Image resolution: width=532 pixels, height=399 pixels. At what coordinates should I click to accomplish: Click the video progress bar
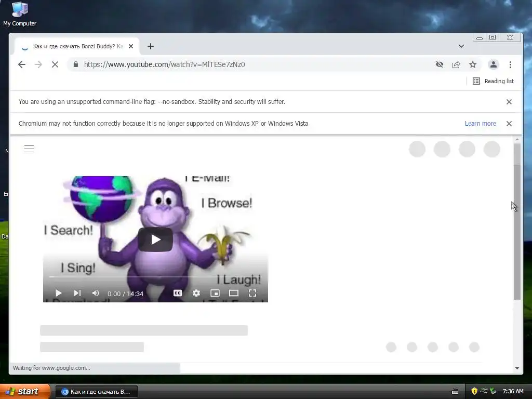coord(155,277)
